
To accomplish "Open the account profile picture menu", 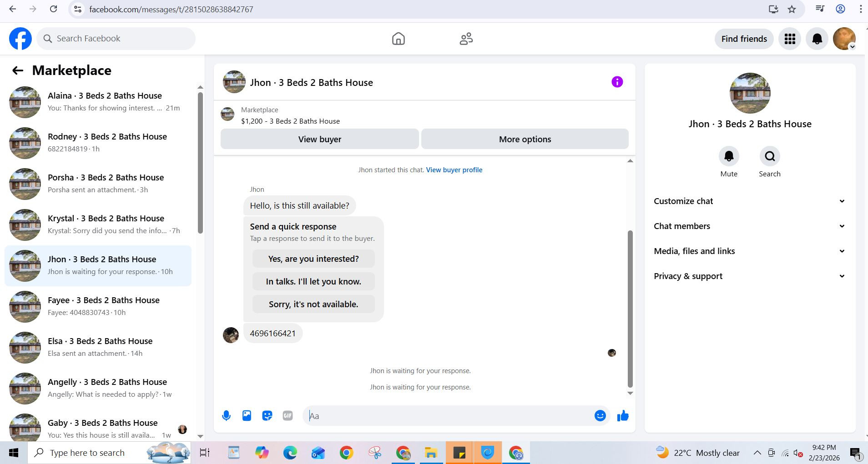I will 844,39.
